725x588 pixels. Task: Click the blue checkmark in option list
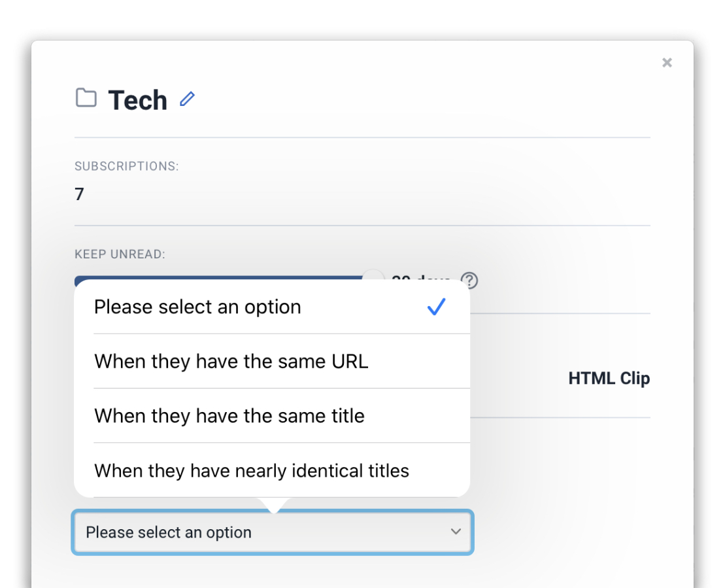click(436, 307)
